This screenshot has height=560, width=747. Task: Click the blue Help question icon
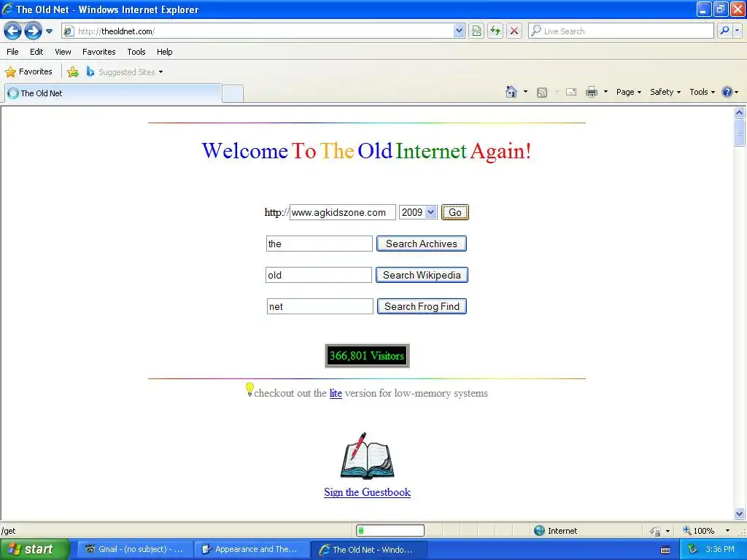(727, 92)
